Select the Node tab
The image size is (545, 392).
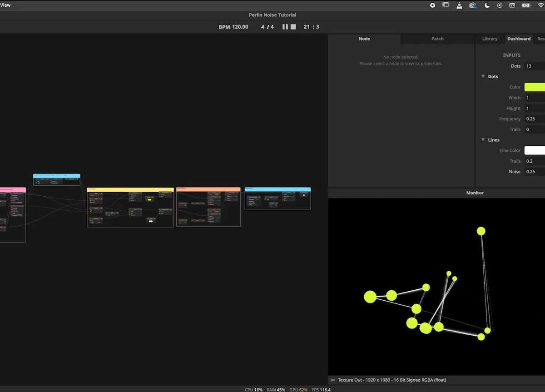pyautogui.click(x=364, y=39)
